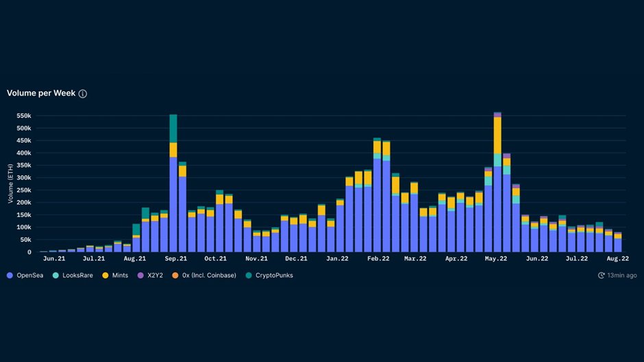The height and width of the screenshot is (362, 644).
Task: Click the Jul.22 x-axis label
Action: tap(577, 259)
